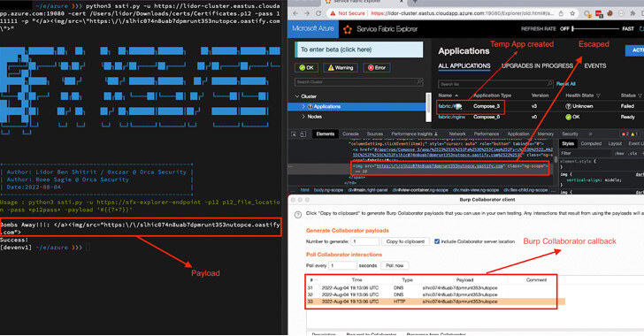644x336 pixels.
Task: Bookmark the page with the star icon
Action: click(x=572, y=13)
